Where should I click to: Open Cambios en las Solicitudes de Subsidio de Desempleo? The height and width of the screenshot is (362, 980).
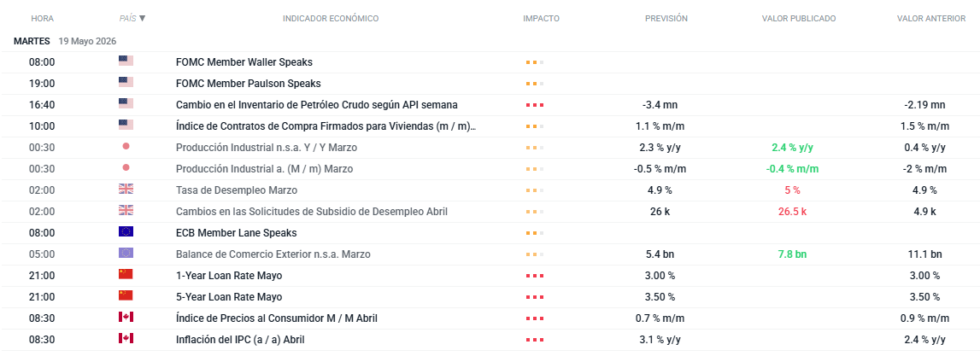point(312,212)
